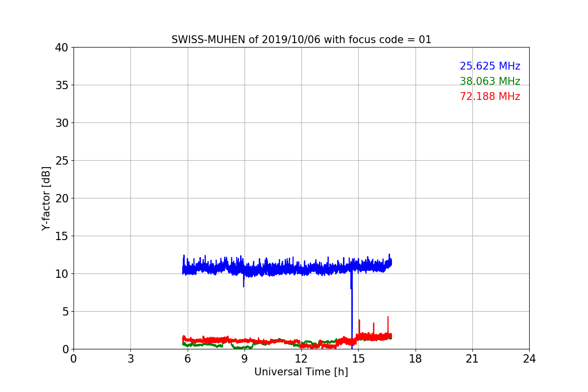Viewport: 588px width, 392px height.
Task: Select the 38.063 MHz legend label
Action: tap(490, 81)
